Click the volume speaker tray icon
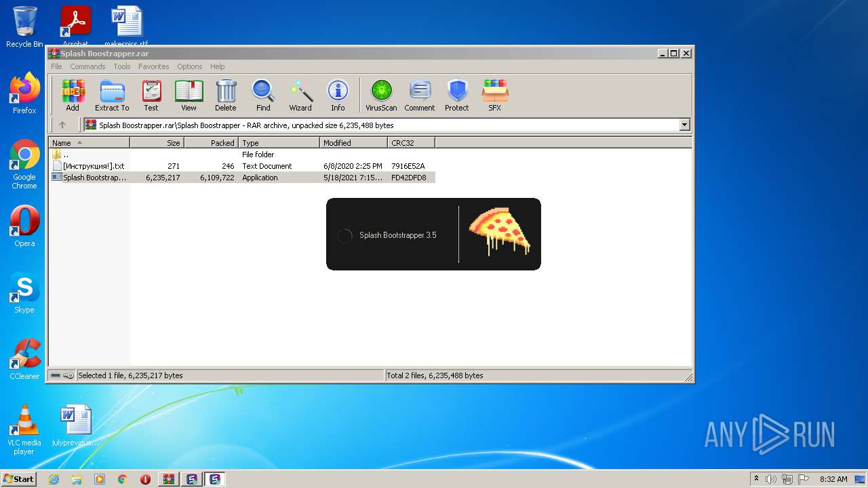This screenshot has width=868, height=488. click(771, 479)
